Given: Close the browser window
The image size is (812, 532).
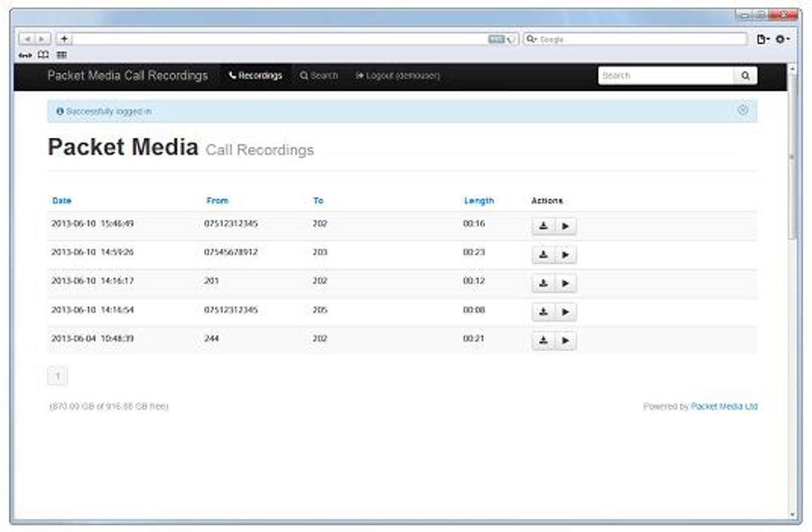Looking at the screenshot, I should [x=784, y=15].
